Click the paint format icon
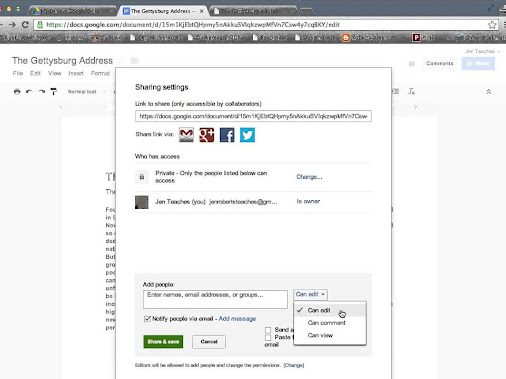 [53, 91]
